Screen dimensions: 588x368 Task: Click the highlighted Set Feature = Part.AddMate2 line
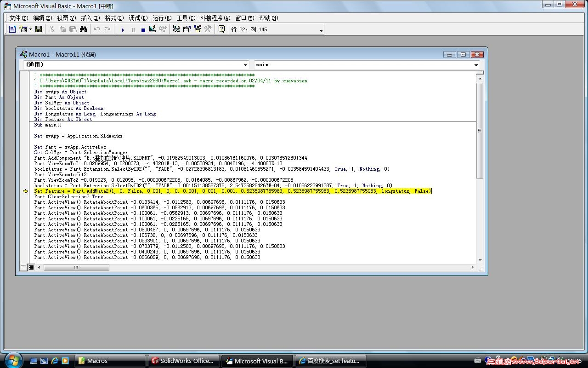tap(233, 191)
